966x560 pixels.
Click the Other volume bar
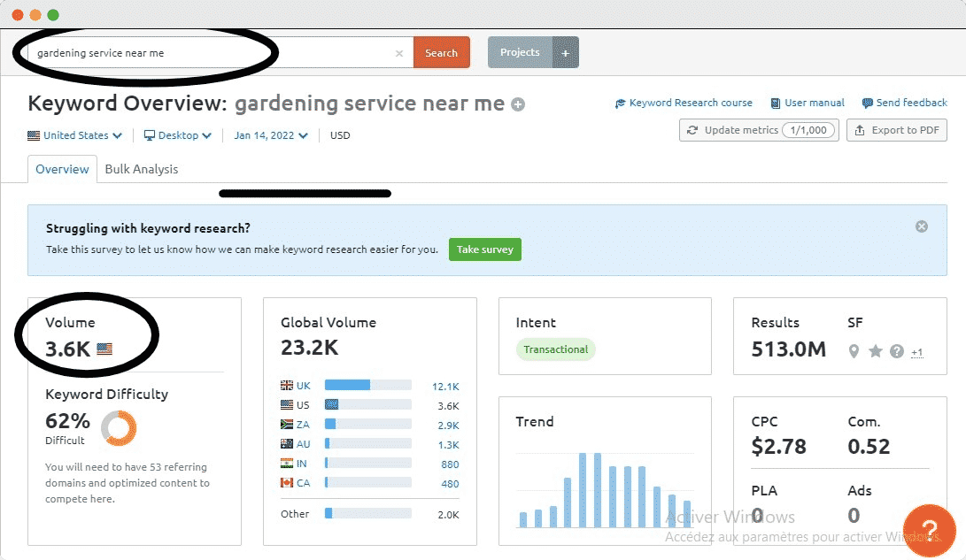pyautogui.click(x=367, y=513)
